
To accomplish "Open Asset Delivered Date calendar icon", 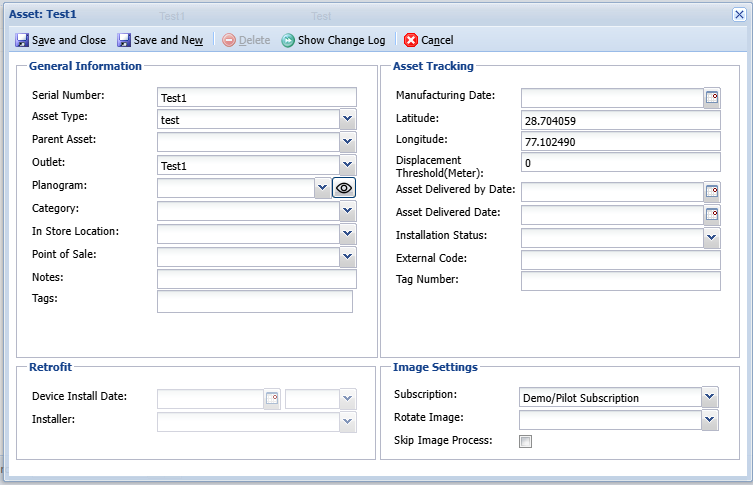I will click(x=712, y=214).
